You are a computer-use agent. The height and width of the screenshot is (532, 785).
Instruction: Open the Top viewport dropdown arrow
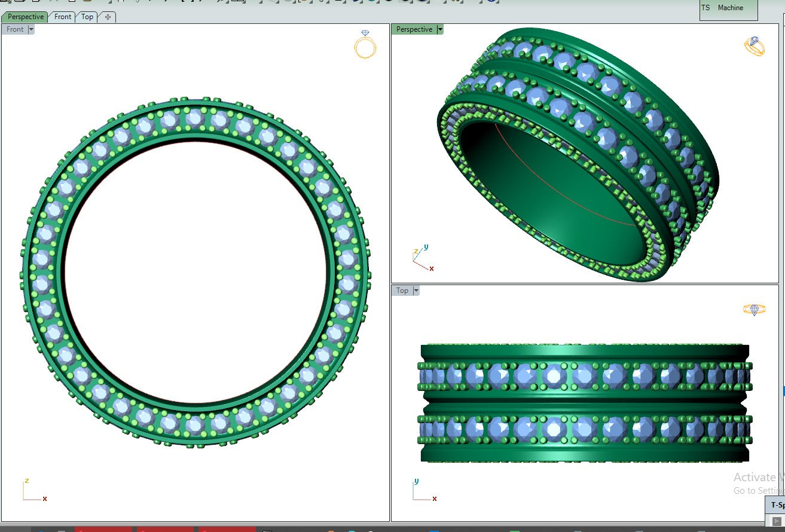pyautogui.click(x=416, y=291)
